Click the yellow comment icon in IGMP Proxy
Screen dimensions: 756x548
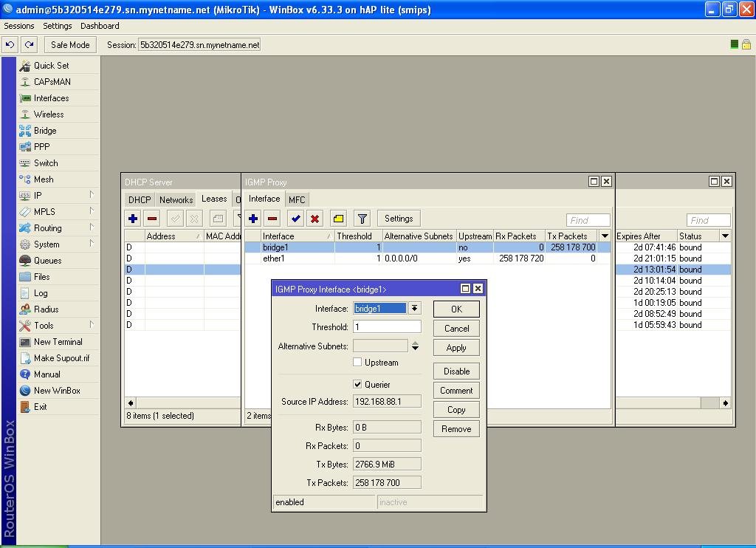338,219
